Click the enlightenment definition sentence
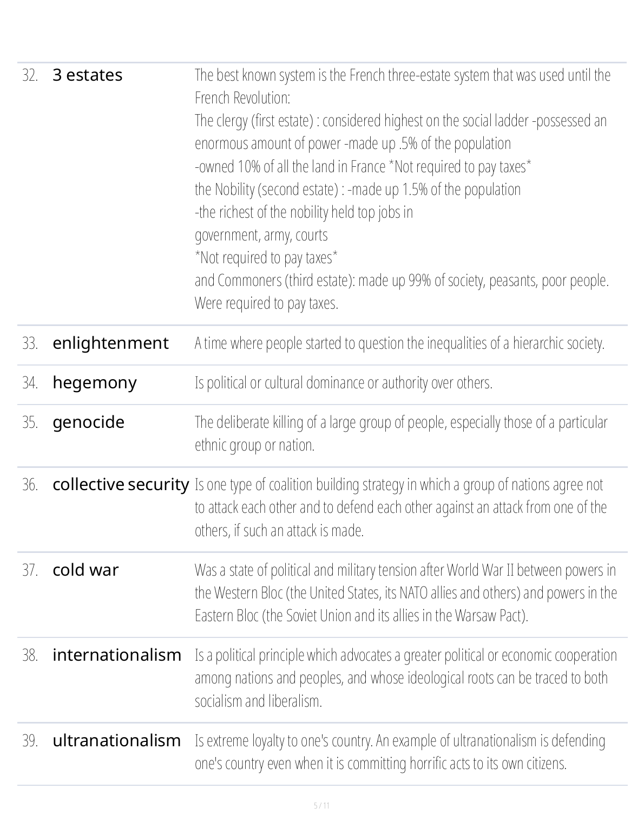Image resolution: width=644 pixels, height=834 pixels. tap(399, 343)
